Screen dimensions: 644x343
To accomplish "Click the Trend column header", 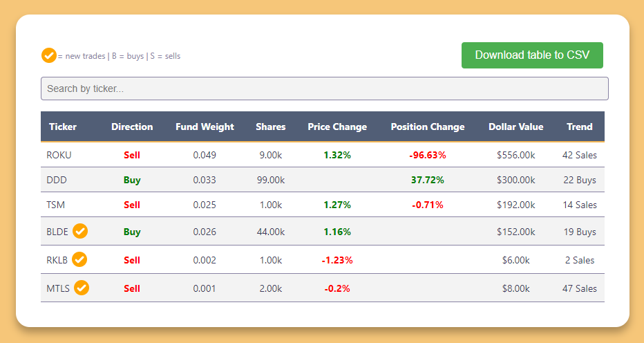I will [x=580, y=127].
